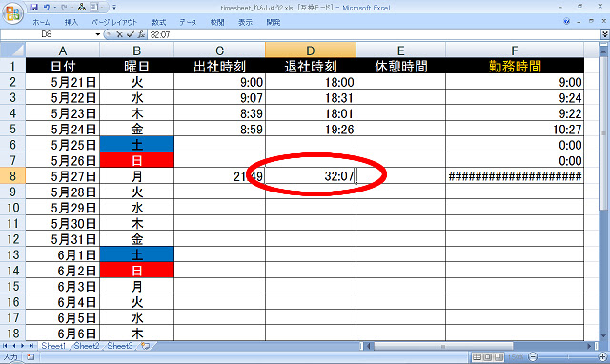610x364 pixels.
Task: Redo with the Quick Access Toolbar
Action: pyautogui.click(x=64, y=7)
